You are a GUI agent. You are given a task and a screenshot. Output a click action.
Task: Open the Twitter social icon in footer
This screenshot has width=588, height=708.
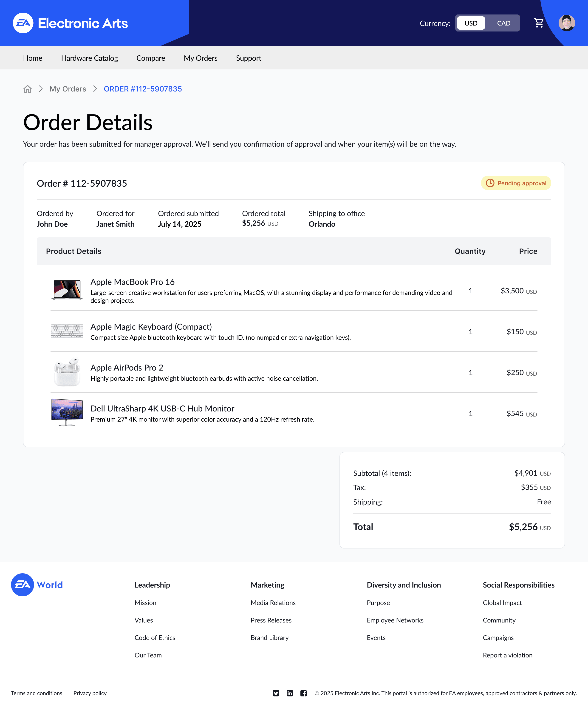coord(276,693)
